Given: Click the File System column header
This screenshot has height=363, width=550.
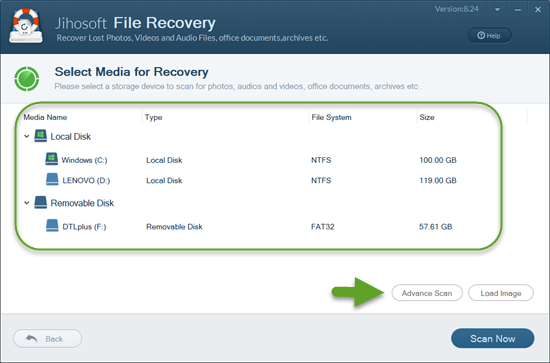Looking at the screenshot, I should point(331,117).
